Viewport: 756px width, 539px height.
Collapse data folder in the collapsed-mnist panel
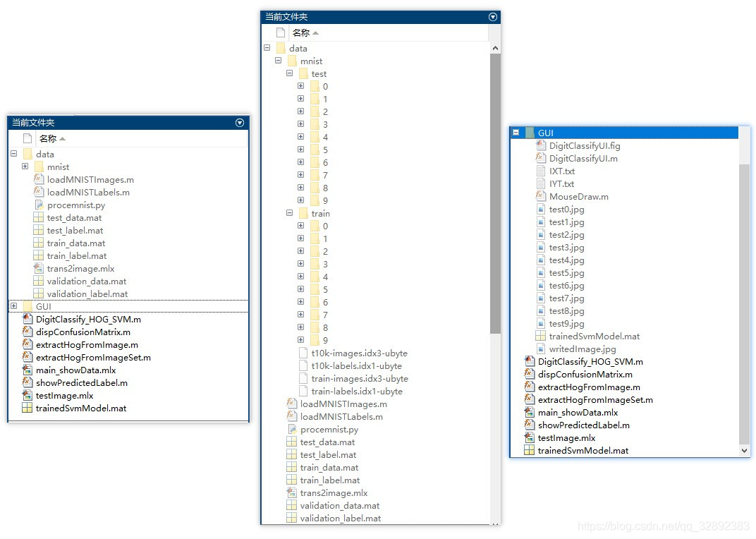(x=14, y=154)
